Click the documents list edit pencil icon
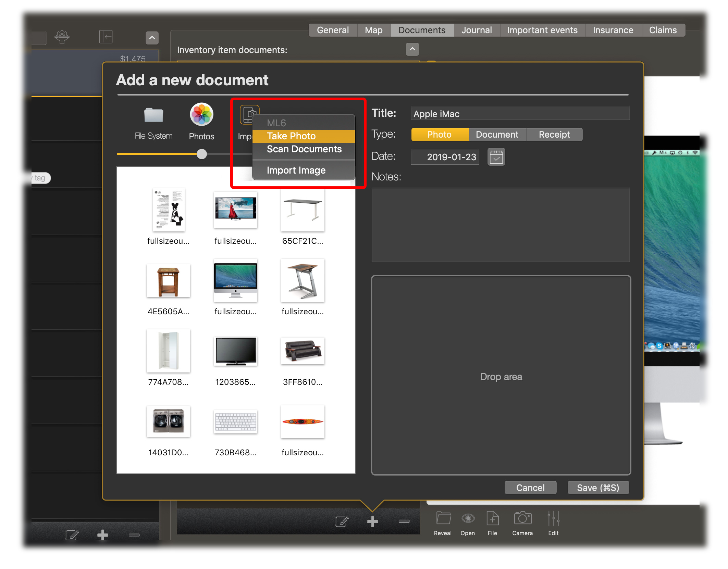This screenshot has width=728, height=569. coord(342,521)
